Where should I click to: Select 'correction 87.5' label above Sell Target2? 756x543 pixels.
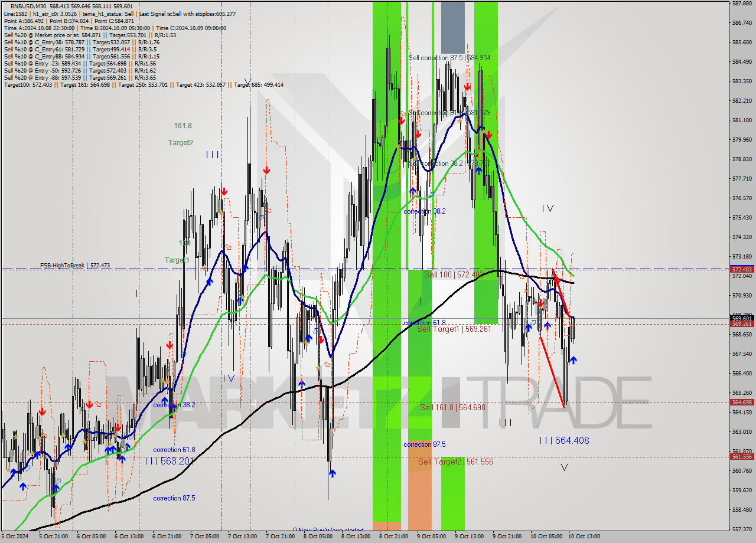click(x=425, y=444)
